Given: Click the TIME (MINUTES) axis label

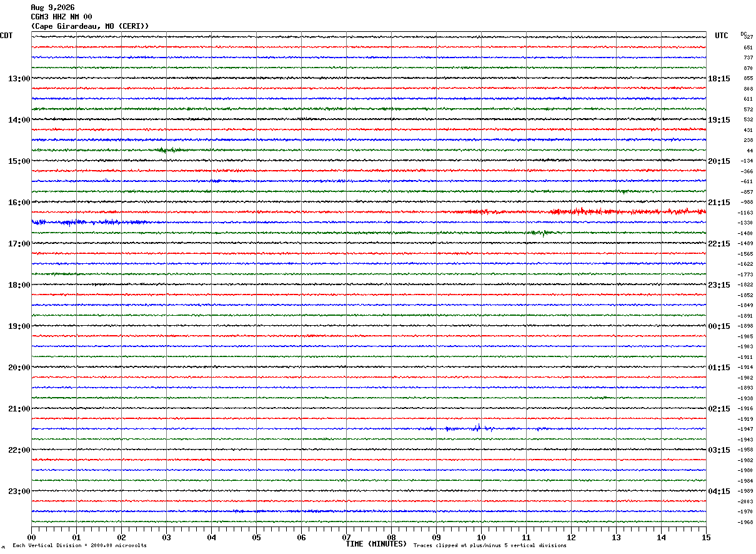Looking at the screenshot, I should [x=376, y=544].
